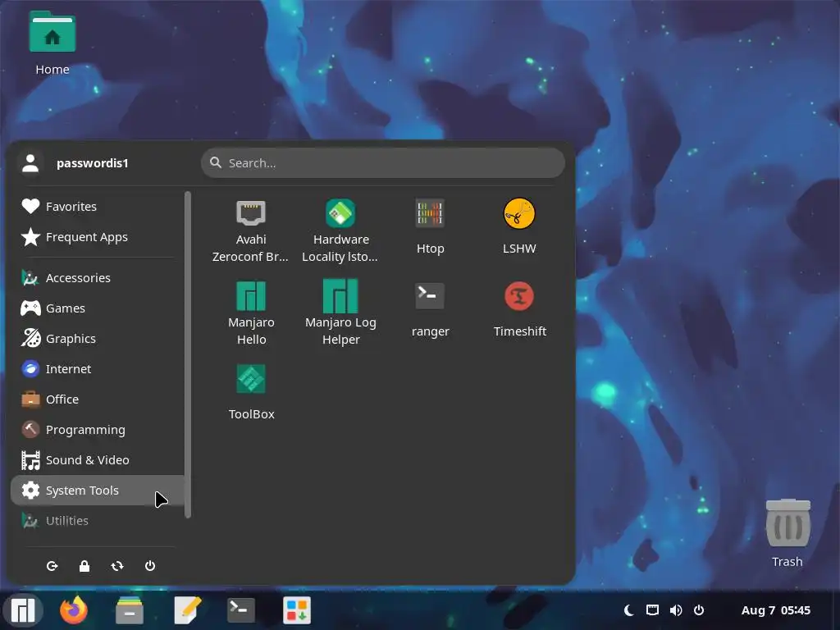
Task: Show Frequent Apps category
Action: point(98,237)
